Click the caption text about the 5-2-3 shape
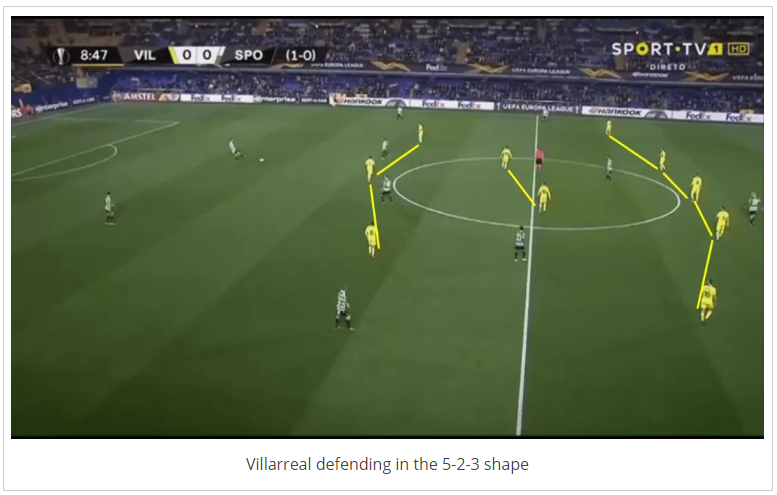777x495 pixels. [x=387, y=464]
